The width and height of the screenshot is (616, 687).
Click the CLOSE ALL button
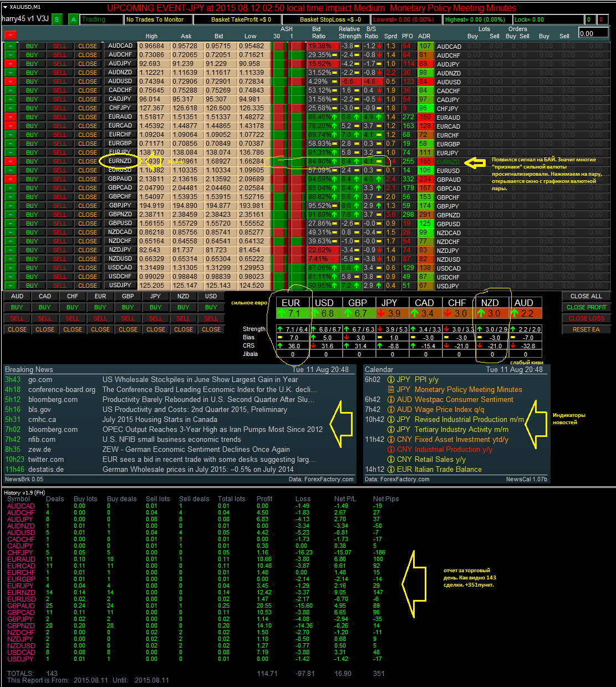(586, 296)
